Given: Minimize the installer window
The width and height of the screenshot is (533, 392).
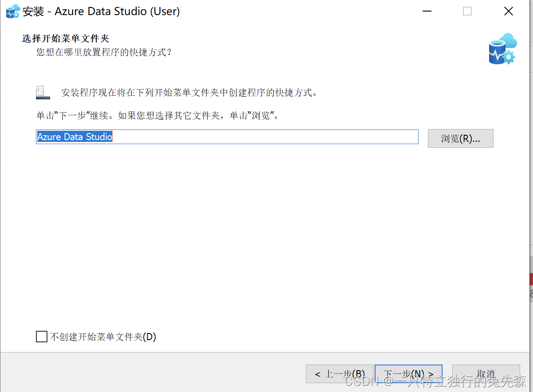Looking at the screenshot, I should coord(427,12).
